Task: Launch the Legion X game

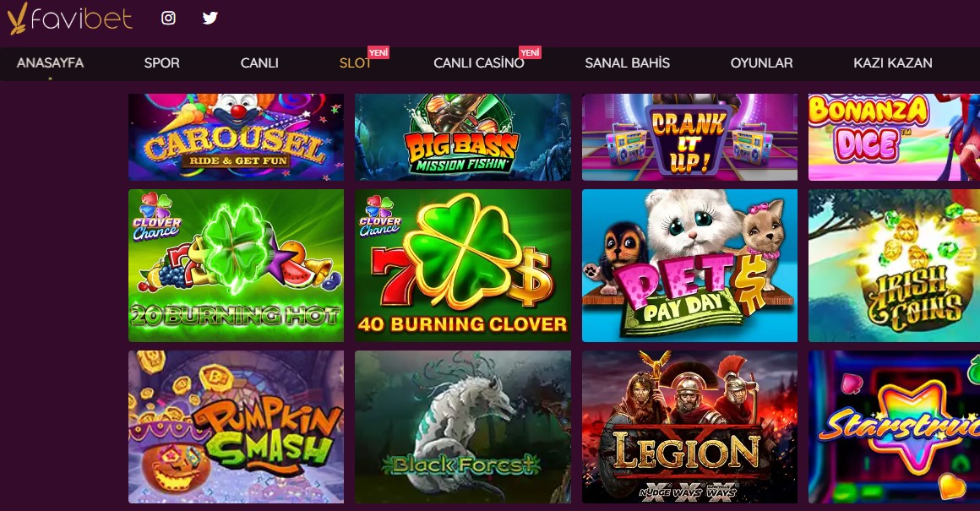Action: (689, 427)
